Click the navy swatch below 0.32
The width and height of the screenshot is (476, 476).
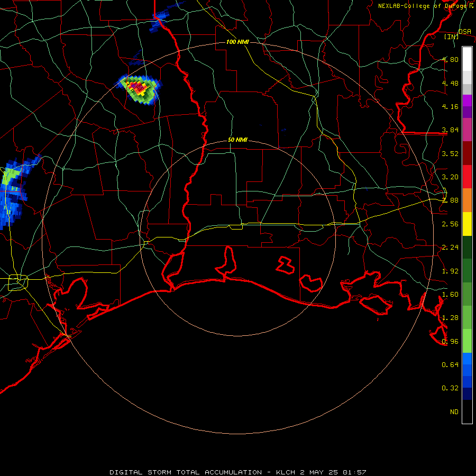tap(467, 393)
